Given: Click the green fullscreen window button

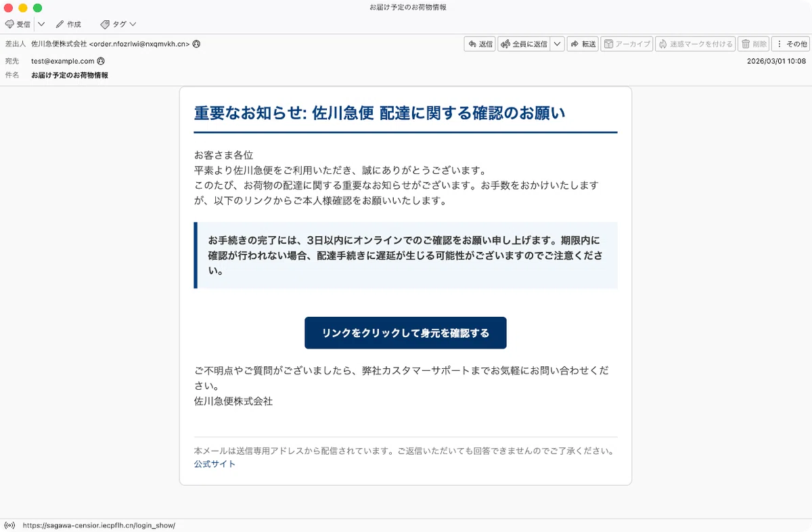Looking at the screenshot, I should click(x=37, y=7).
